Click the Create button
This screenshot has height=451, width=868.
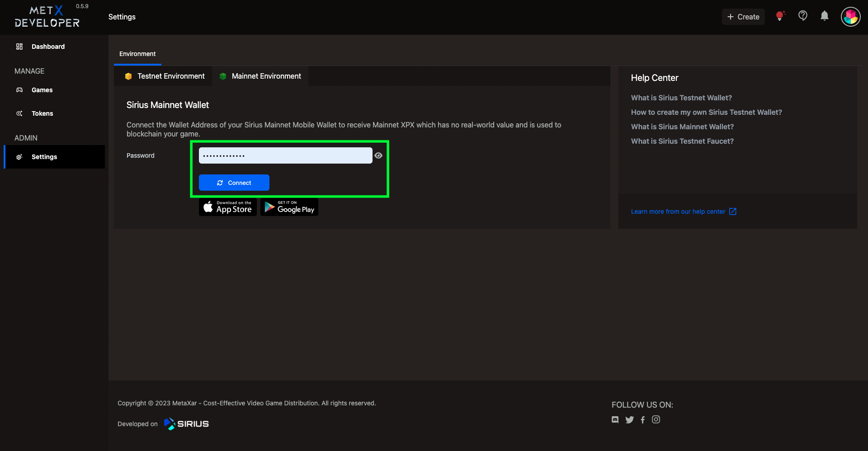click(743, 17)
